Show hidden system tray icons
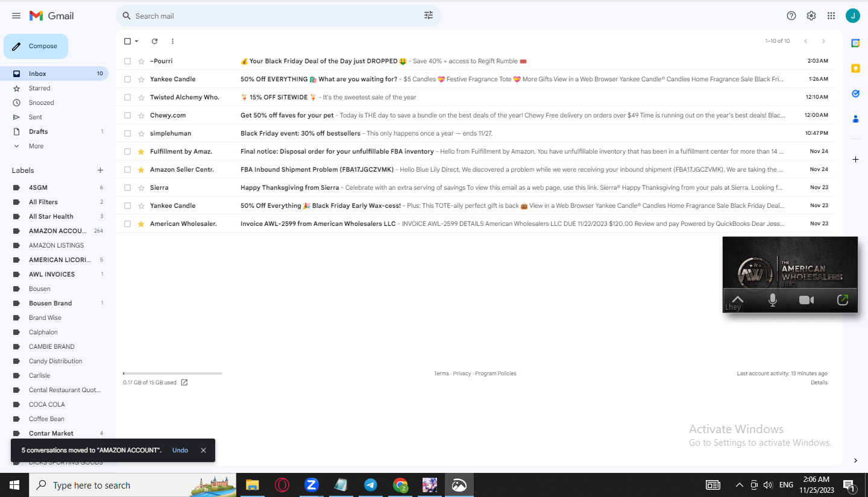868x497 pixels. pos(739,485)
